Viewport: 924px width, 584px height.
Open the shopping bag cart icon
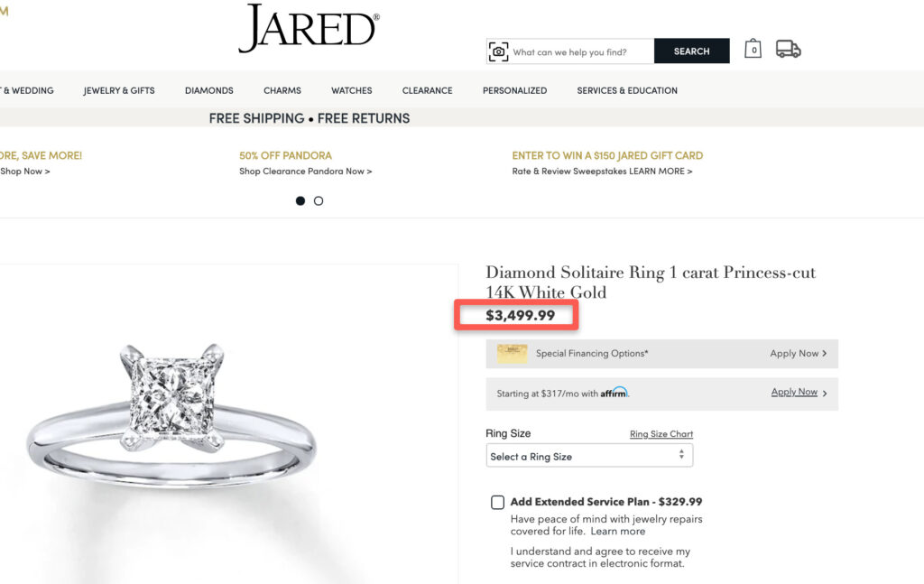(753, 49)
